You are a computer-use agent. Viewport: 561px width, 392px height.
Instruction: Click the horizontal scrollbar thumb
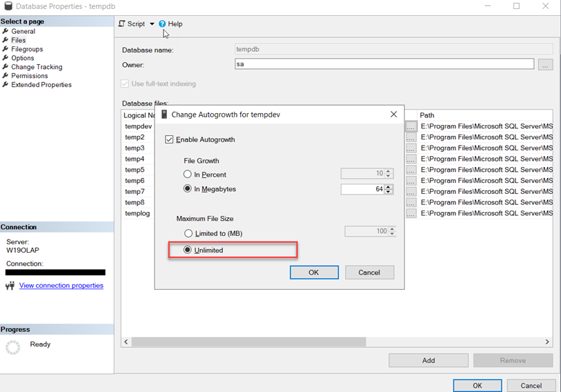pyautogui.click(x=248, y=342)
